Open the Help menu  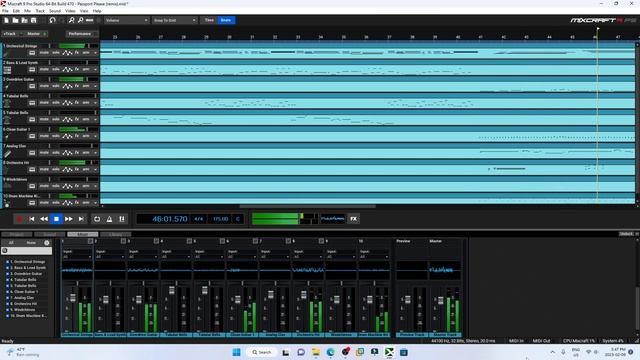tap(97, 11)
